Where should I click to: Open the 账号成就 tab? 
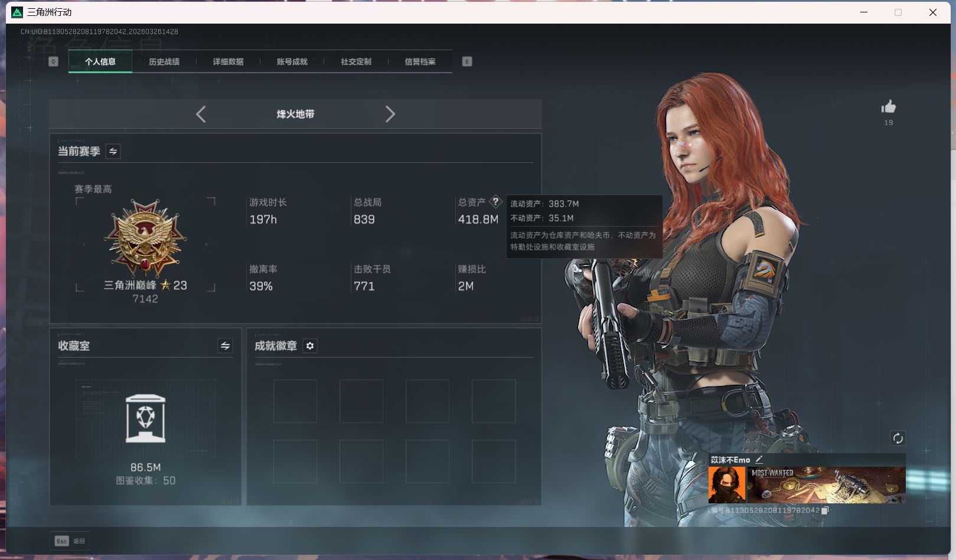pyautogui.click(x=292, y=61)
